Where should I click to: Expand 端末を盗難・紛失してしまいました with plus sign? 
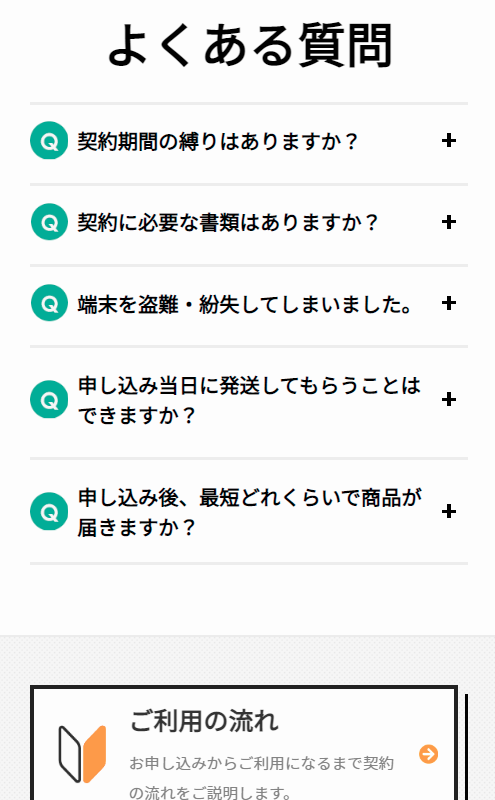click(449, 303)
